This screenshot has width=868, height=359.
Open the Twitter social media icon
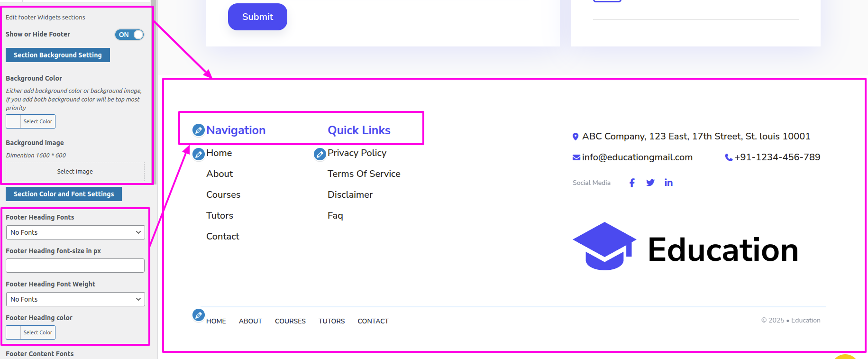point(650,183)
